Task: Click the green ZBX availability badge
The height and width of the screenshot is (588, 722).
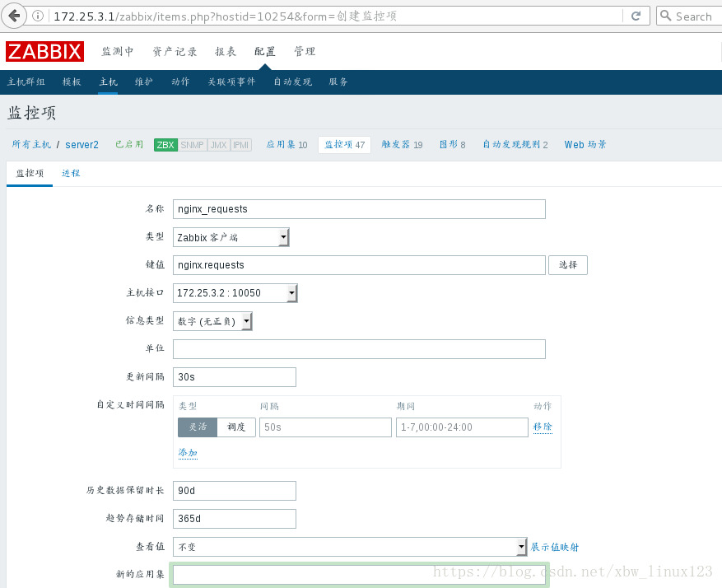Action: (x=165, y=145)
